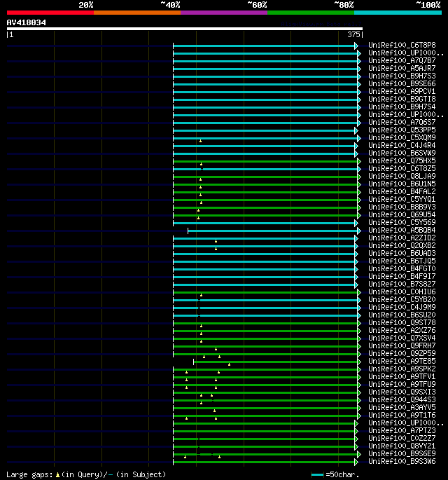Click the white AV418034 query sequence bar

pyautogui.click(x=185, y=29)
